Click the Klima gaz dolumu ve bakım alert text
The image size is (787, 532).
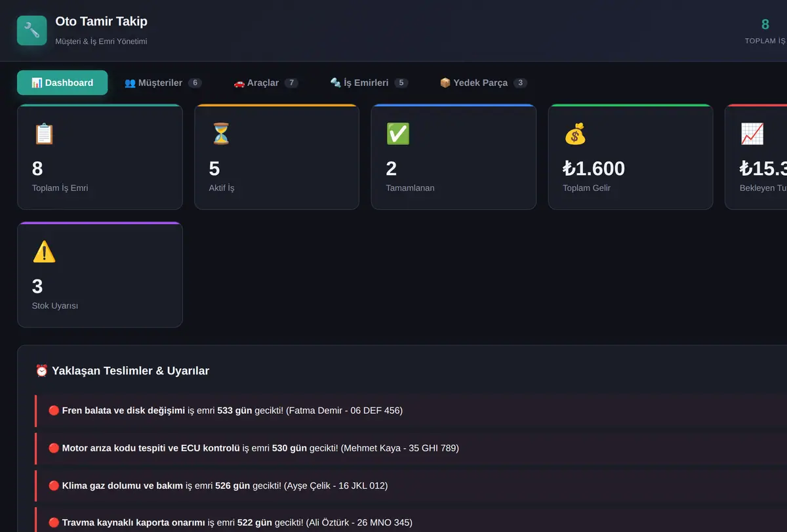coord(123,485)
